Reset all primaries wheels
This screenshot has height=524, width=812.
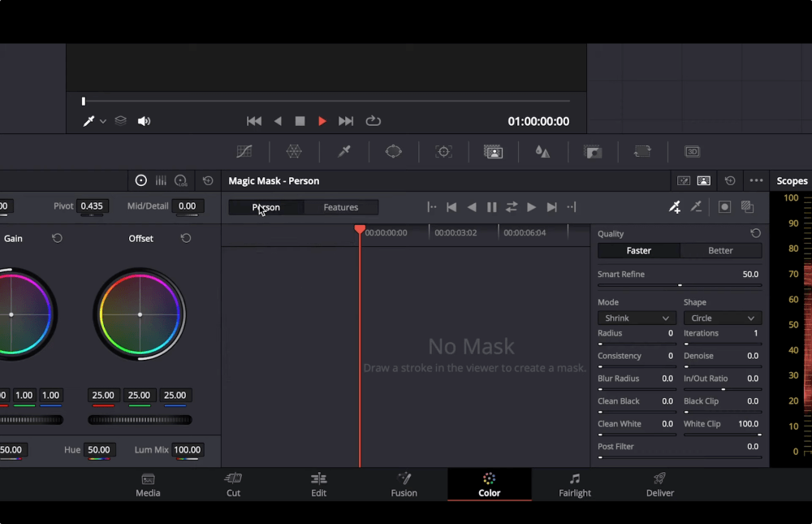tap(208, 180)
